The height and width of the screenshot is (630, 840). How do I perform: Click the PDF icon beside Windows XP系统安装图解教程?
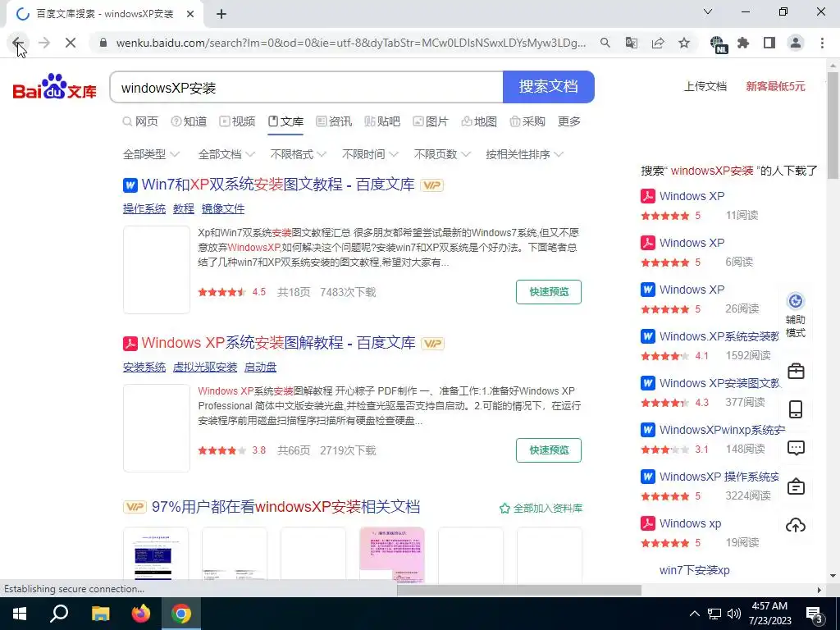click(x=130, y=344)
